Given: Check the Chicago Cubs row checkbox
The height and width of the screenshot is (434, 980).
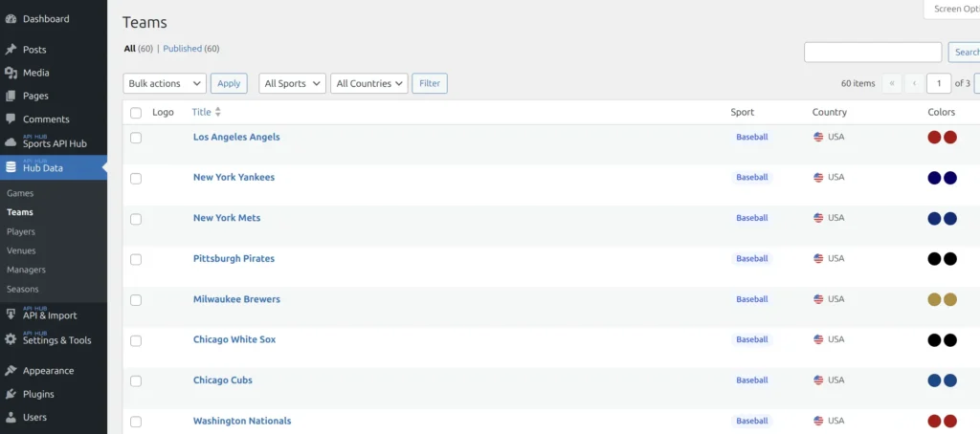Looking at the screenshot, I should tap(136, 381).
